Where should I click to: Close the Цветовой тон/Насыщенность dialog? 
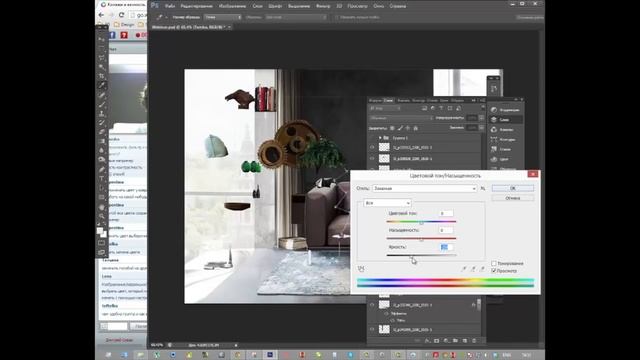[x=533, y=174]
